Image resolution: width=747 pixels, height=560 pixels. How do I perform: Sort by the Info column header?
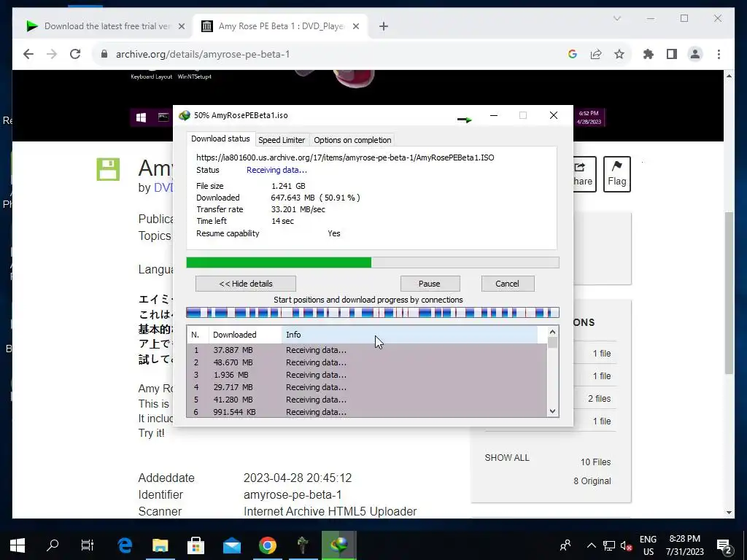[x=409, y=335]
